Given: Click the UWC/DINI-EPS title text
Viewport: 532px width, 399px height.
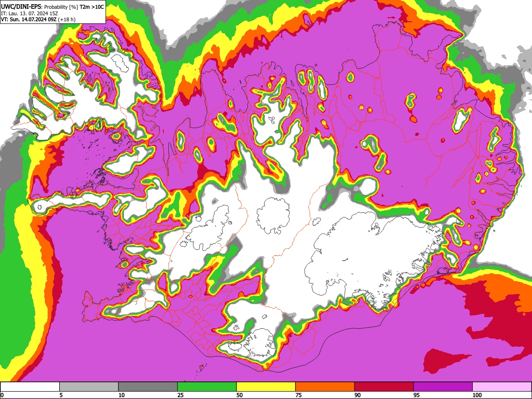Looking at the screenshot, I should 21,6.
